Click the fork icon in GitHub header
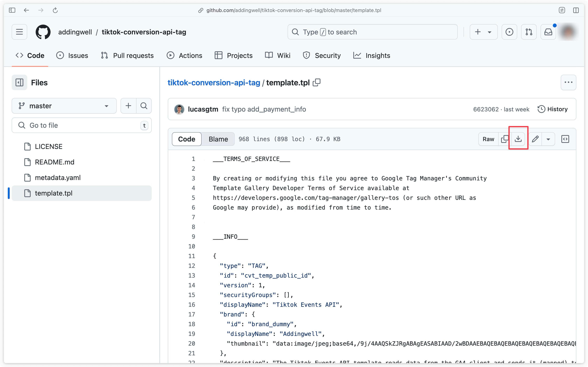This screenshot has width=588, height=367. [529, 32]
